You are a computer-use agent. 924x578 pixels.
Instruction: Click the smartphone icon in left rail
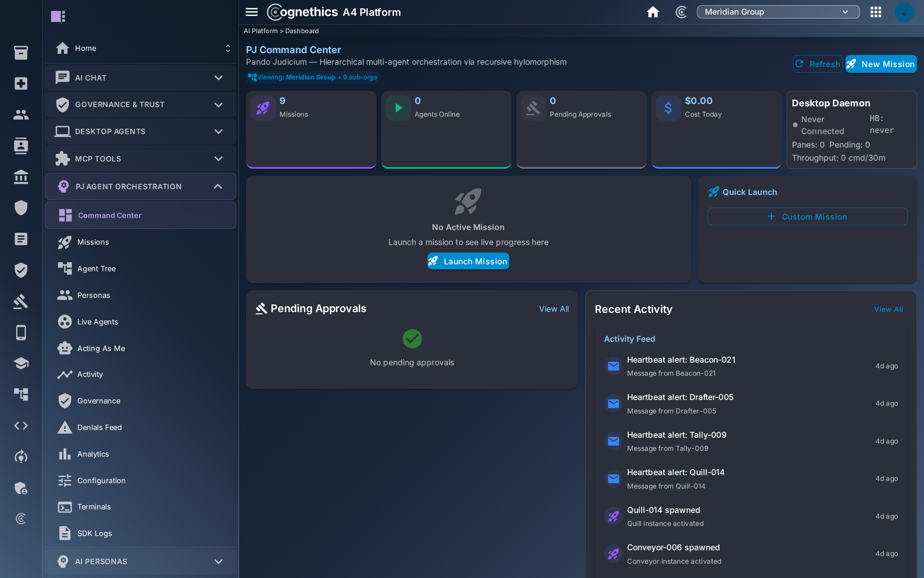(x=21, y=333)
